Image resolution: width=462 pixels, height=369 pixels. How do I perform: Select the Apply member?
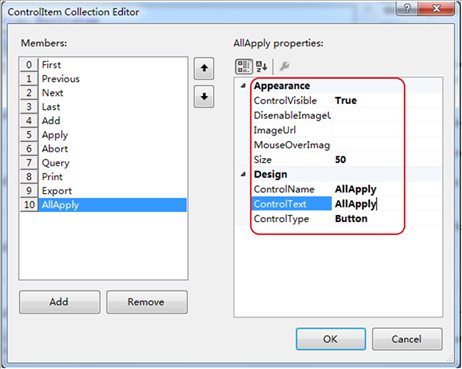click(103, 135)
